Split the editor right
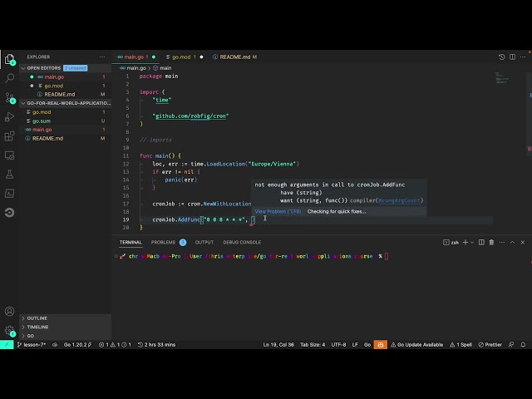 pos(512,57)
